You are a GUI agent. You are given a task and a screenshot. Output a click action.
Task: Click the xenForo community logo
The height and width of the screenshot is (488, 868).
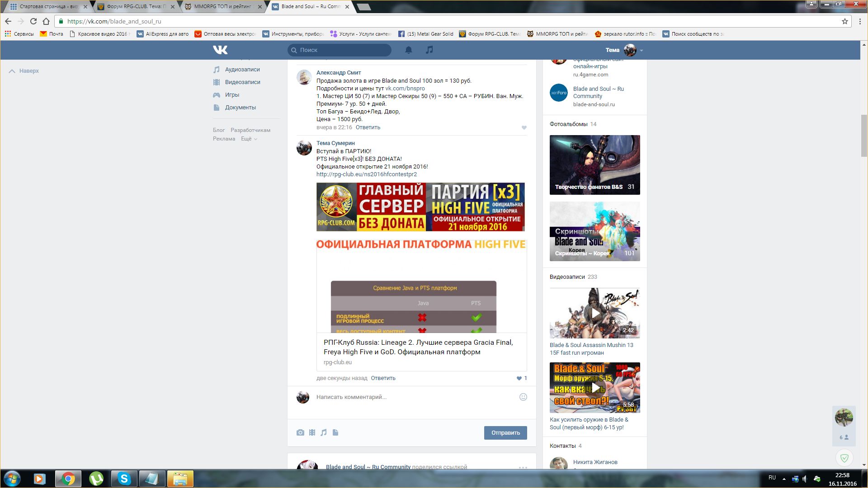[559, 93]
